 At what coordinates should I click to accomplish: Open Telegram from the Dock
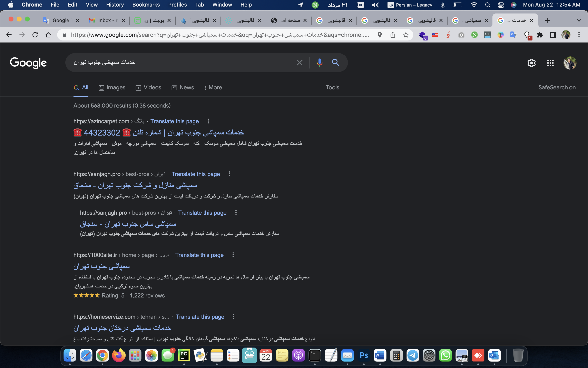(x=413, y=355)
